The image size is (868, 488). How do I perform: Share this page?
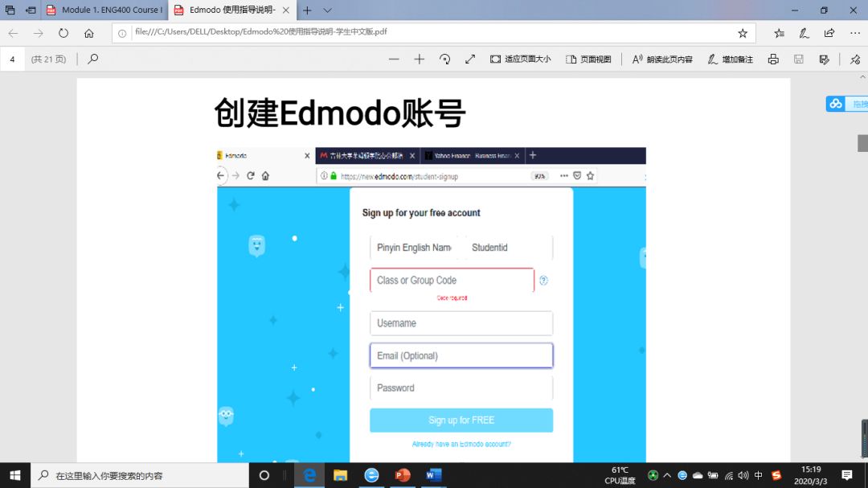[x=829, y=33]
